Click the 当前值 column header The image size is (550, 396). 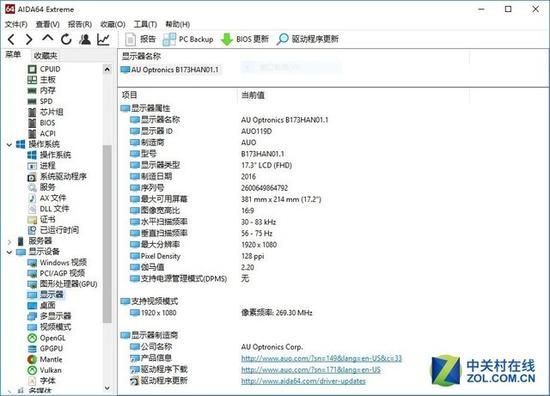tap(253, 95)
